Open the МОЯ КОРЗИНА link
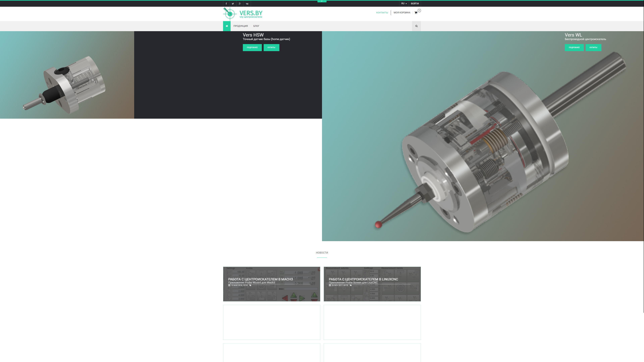This screenshot has height=362, width=644. point(402,13)
